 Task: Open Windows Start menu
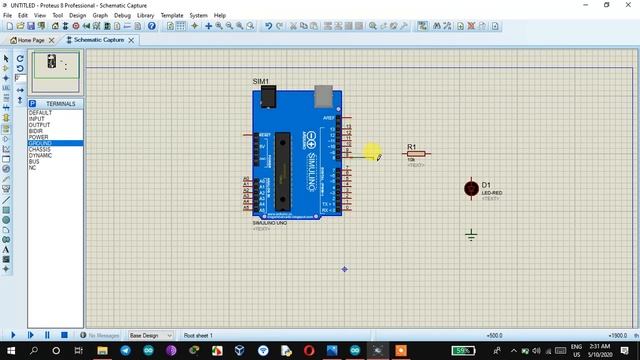click(x=11, y=351)
